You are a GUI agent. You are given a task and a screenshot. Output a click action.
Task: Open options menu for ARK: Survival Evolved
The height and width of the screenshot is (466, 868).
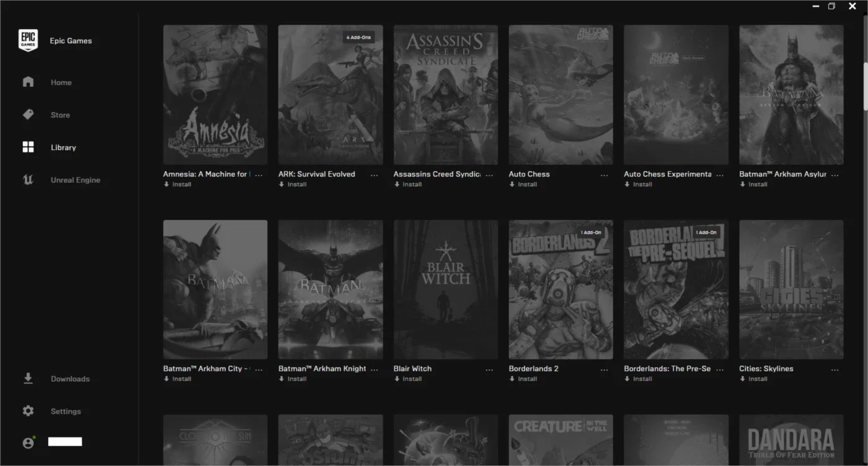tap(374, 175)
